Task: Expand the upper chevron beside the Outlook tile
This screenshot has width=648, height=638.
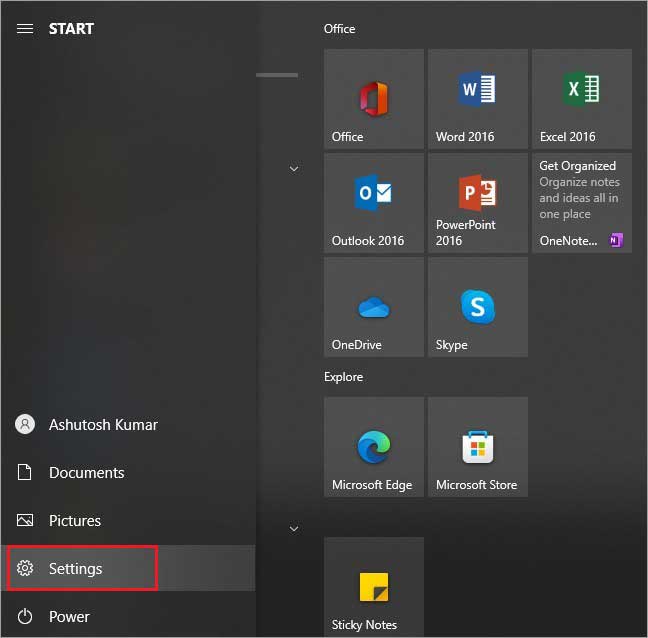Action: point(294,169)
